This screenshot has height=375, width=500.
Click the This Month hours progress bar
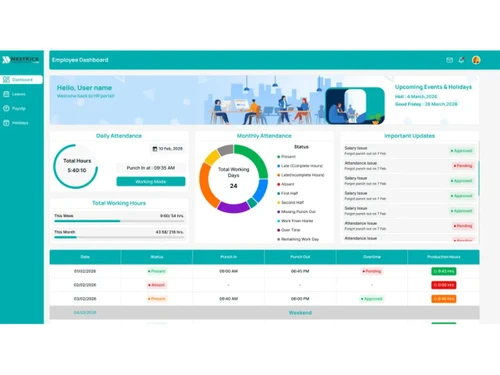coord(119,237)
